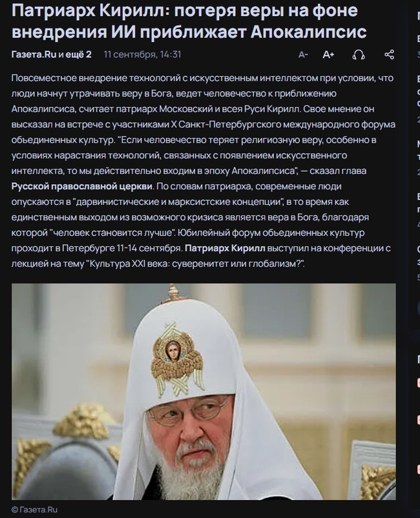
Task: Click the date 11 сентября, 14:31
Action: click(x=142, y=54)
